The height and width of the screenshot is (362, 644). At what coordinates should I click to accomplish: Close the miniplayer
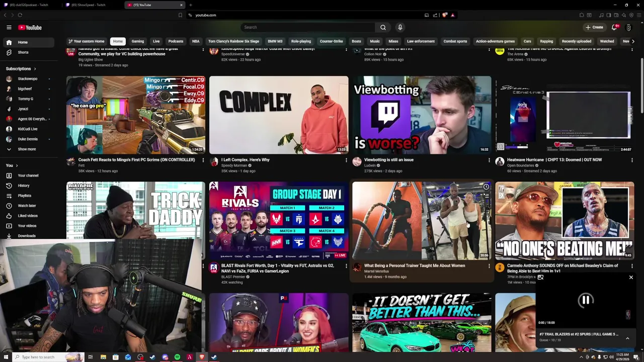click(631, 277)
